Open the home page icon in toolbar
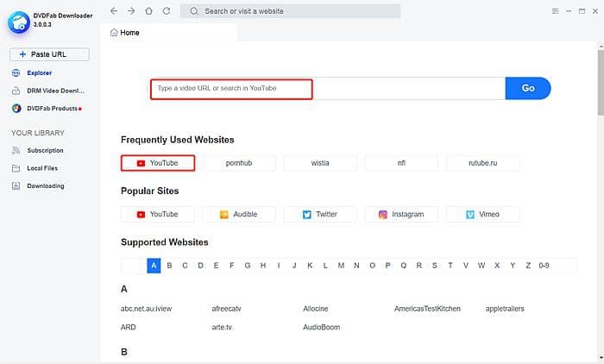The height and width of the screenshot is (364, 604). pyautogui.click(x=148, y=11)
